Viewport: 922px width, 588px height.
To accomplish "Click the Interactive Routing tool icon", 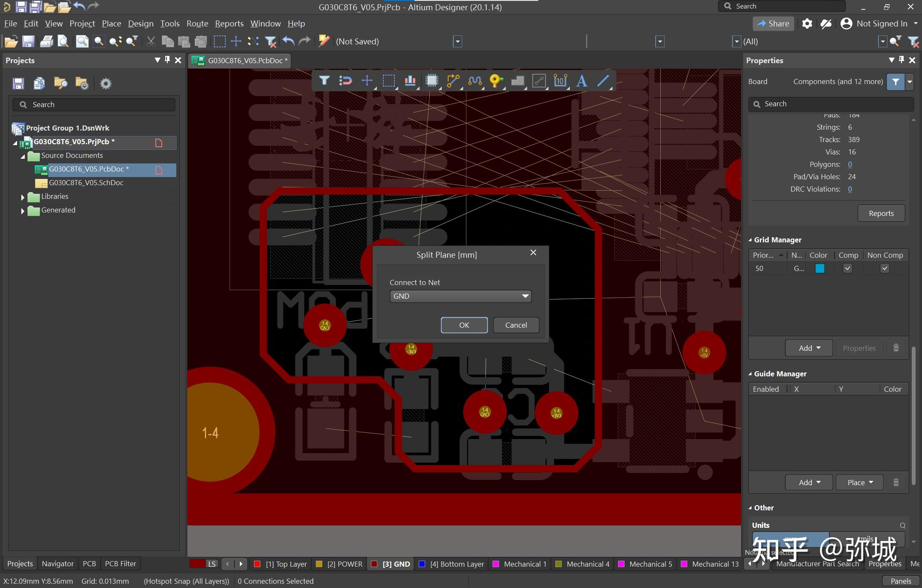I will [453, 81].
